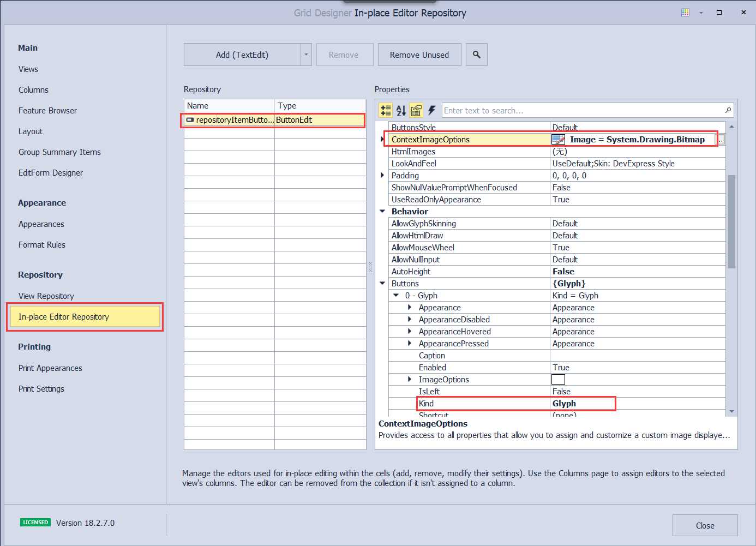Show the Property Pages icon

click(416, 110)
